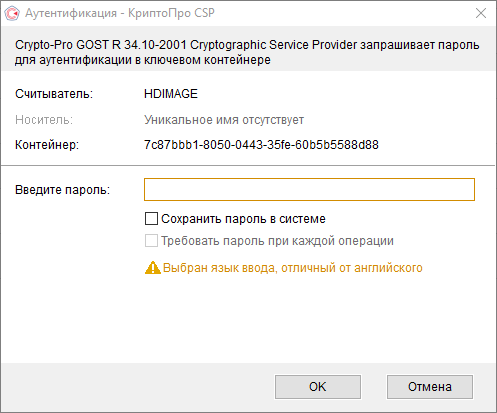Click the greyed Носитель: label
Viewport: 497px width, 413px height.
coord(44,120)
